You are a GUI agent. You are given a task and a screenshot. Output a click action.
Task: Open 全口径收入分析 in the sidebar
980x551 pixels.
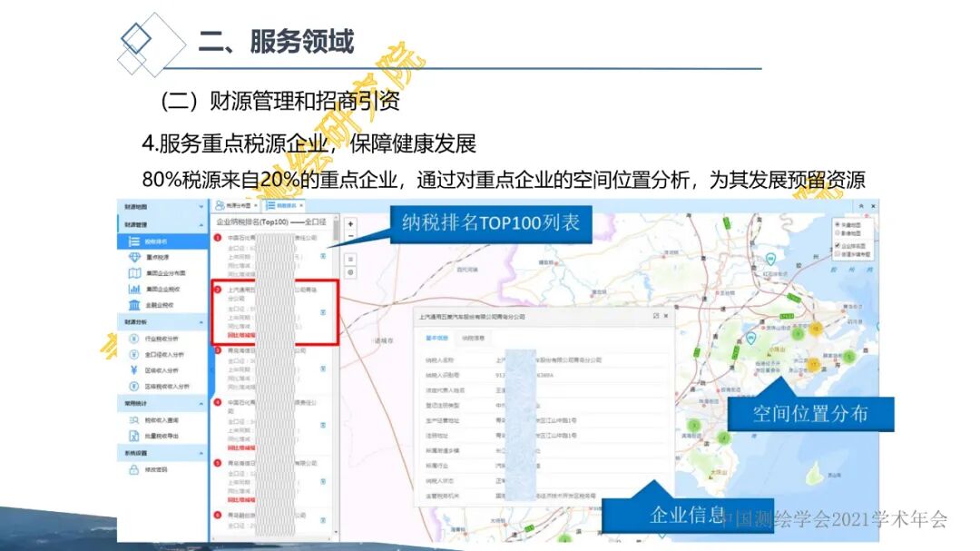coord(162,355)
